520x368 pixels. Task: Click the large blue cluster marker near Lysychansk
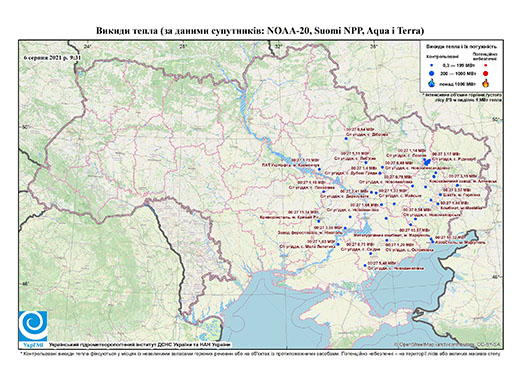pos(426,162)
